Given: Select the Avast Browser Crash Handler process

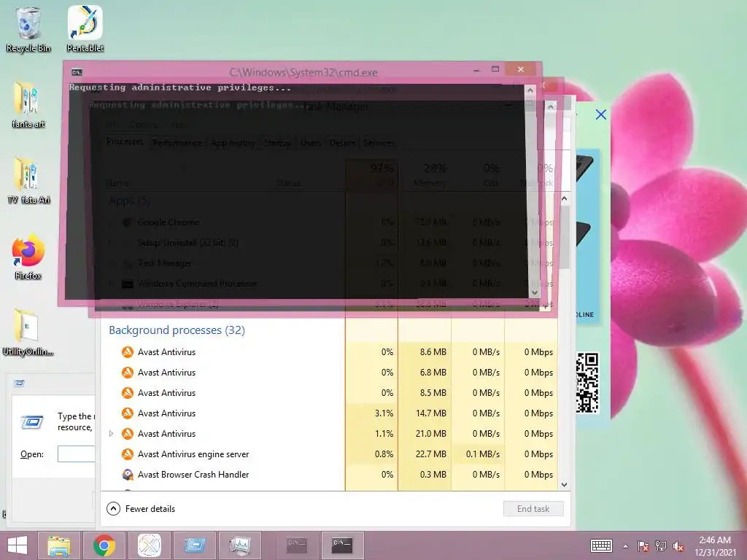Looking at the screenshot, I should coord(329,474).
